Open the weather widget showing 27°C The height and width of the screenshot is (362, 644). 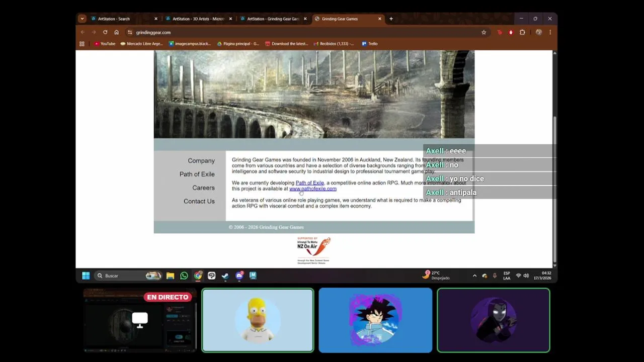[x=437, y=276]
